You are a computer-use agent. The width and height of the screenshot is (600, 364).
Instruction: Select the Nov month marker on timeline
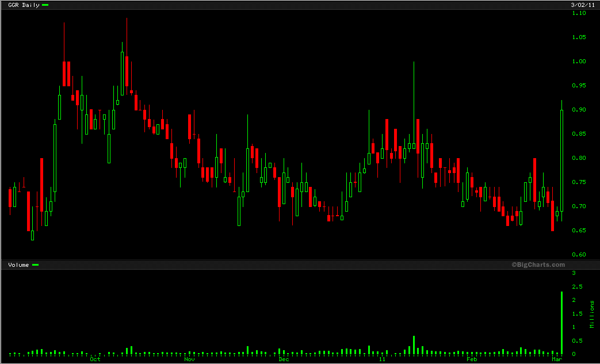(189, 359)
